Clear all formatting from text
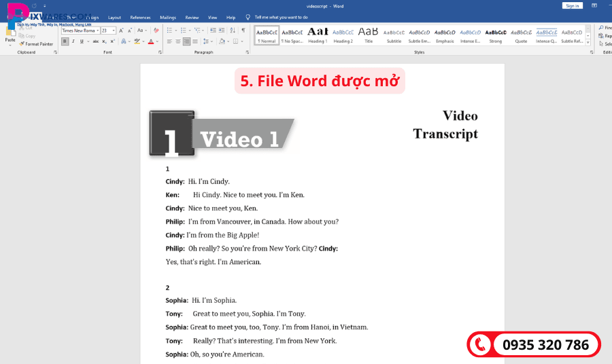Viewport: 612px width, 364px height. click(156, 31)
